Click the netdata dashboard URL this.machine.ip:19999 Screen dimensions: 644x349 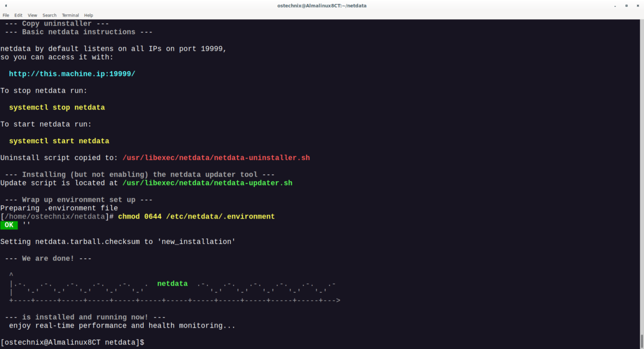(72, 73)
